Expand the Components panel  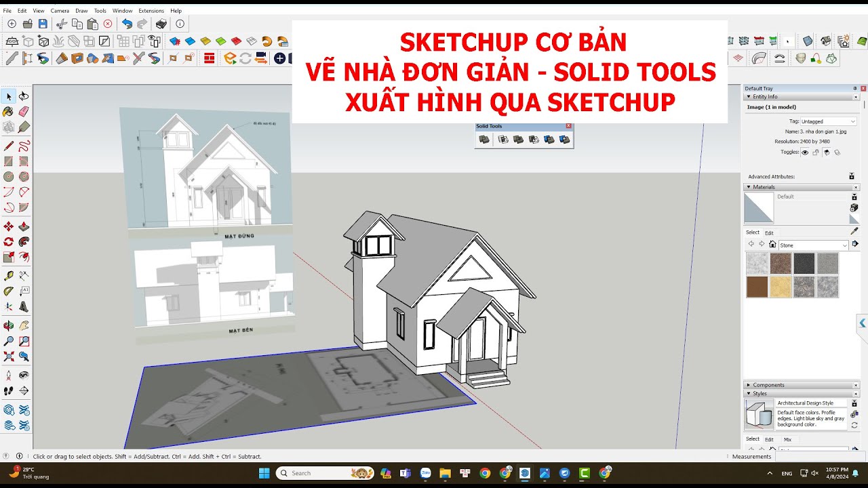(749, 385)
